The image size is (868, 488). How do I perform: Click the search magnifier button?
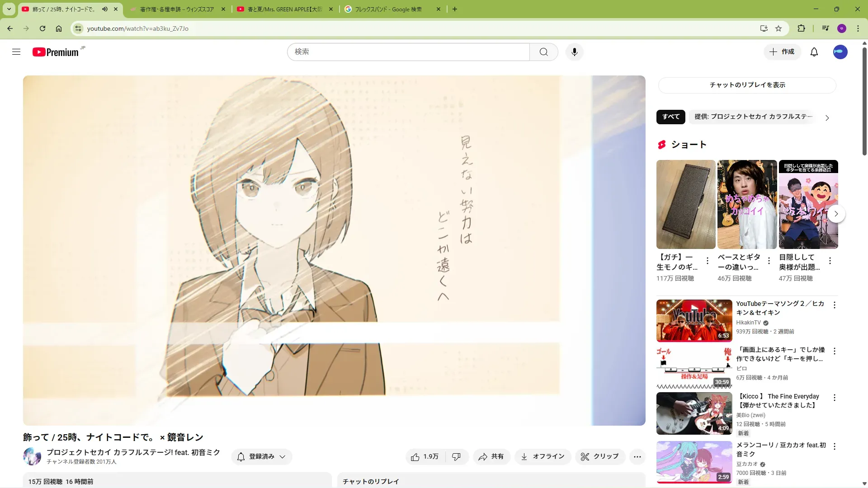543,52
